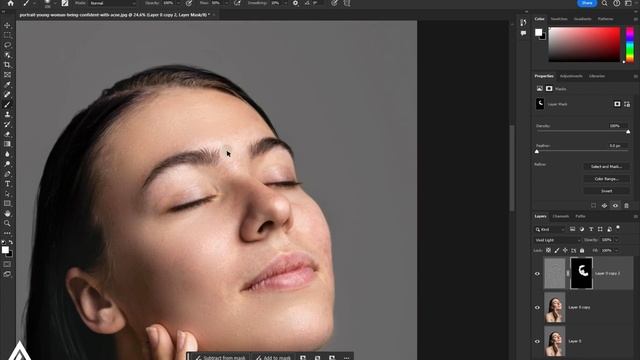Open the layer blend mode dropdown

(557, 240)
